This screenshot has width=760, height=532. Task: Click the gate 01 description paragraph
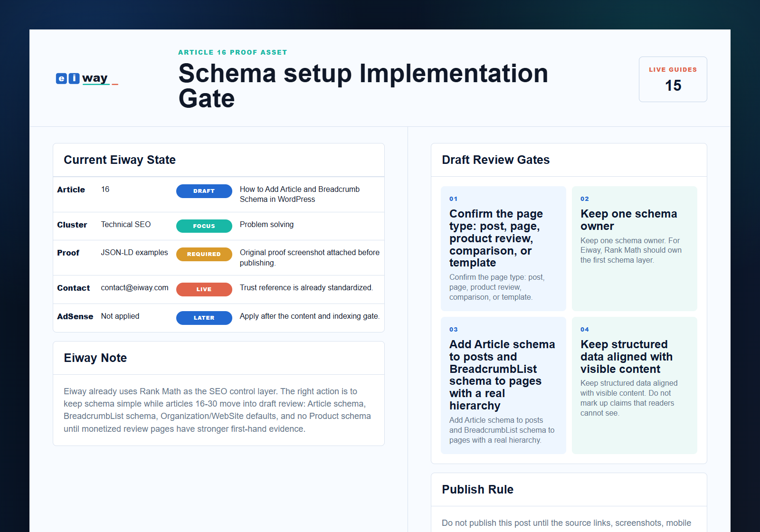497,287
